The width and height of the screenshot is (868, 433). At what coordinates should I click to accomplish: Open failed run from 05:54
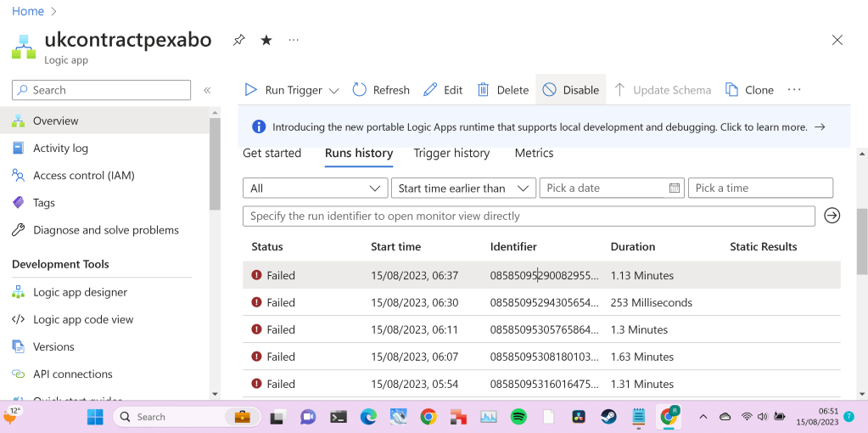(541, 384)
